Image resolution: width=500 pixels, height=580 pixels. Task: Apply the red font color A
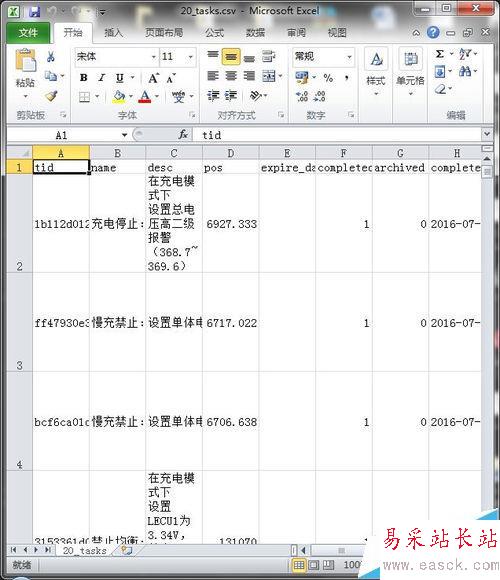(x=145, y=97)
